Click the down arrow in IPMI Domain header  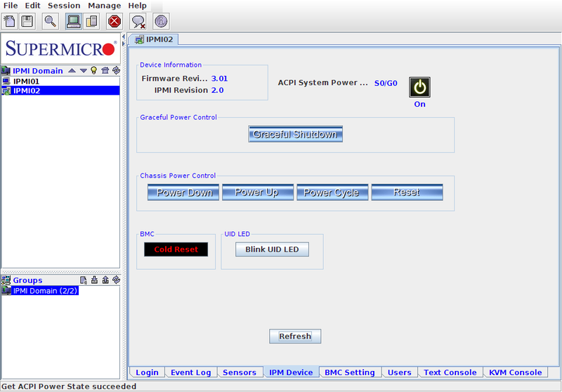[x=83, y=70]
